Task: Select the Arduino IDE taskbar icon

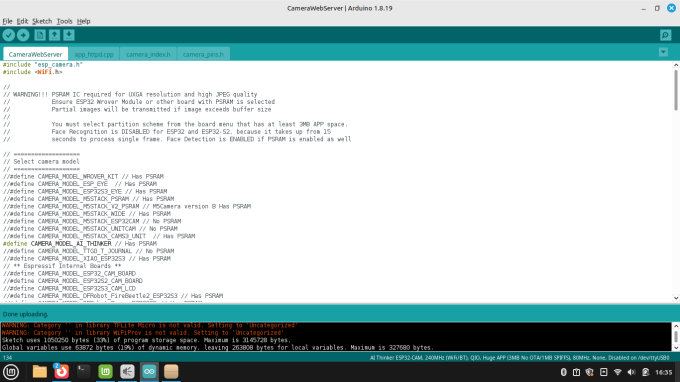Action: point(149,372)
